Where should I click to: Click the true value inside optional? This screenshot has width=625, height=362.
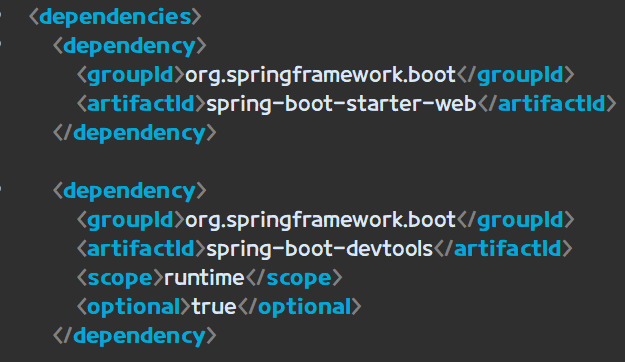tap(214, 307)
